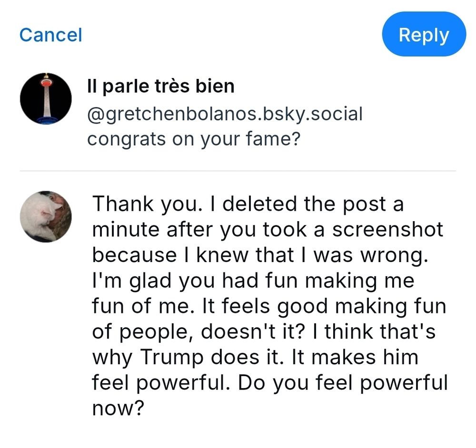Screen dimensions: 476x448
Task: Click on 'because' in the reply composer
Action: tap(135, 255)
